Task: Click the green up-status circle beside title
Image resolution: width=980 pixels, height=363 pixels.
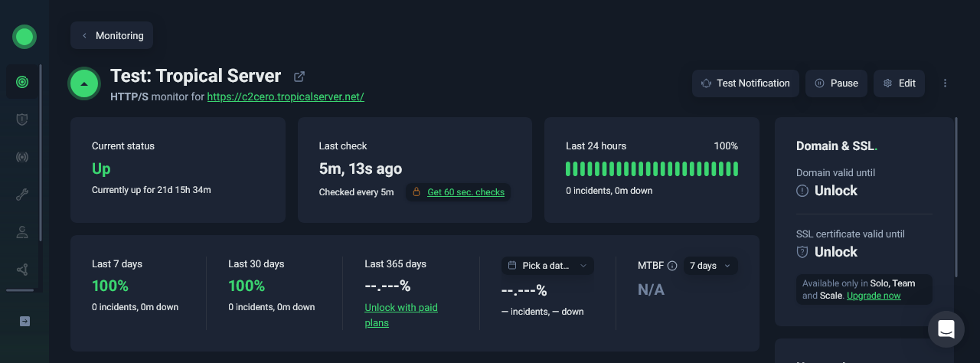Action: coord(84,84)
